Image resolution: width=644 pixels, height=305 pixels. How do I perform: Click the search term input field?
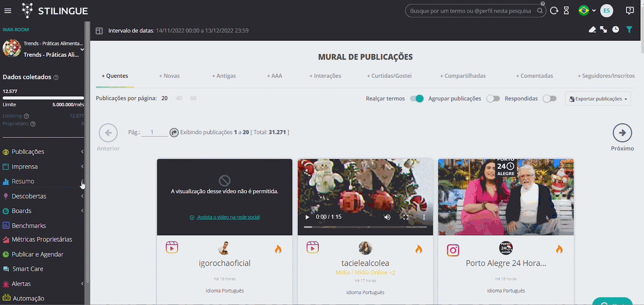[470, 11]
